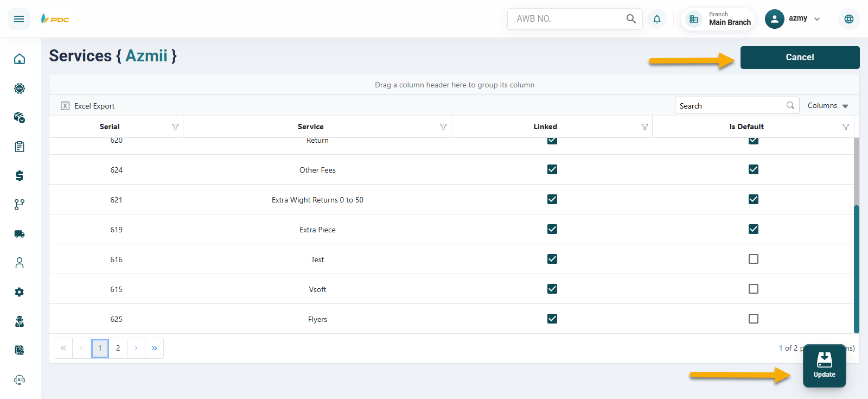This screenshot has width=868, height=399.
Task: Open the azmy user account menu
Action: [x=793, y=19]
